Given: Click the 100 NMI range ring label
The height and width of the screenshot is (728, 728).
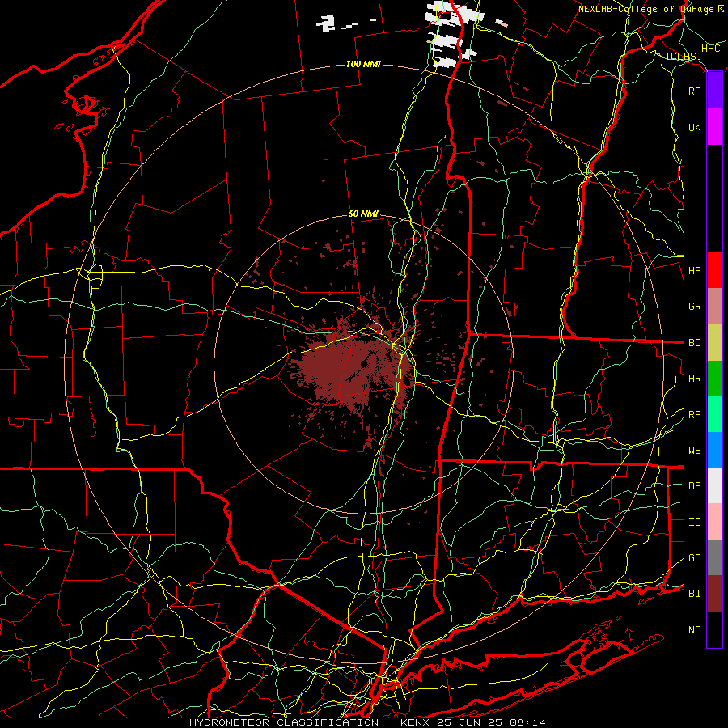Looking at the screenshot, I should pyautogui.click(x=363, y=64).
